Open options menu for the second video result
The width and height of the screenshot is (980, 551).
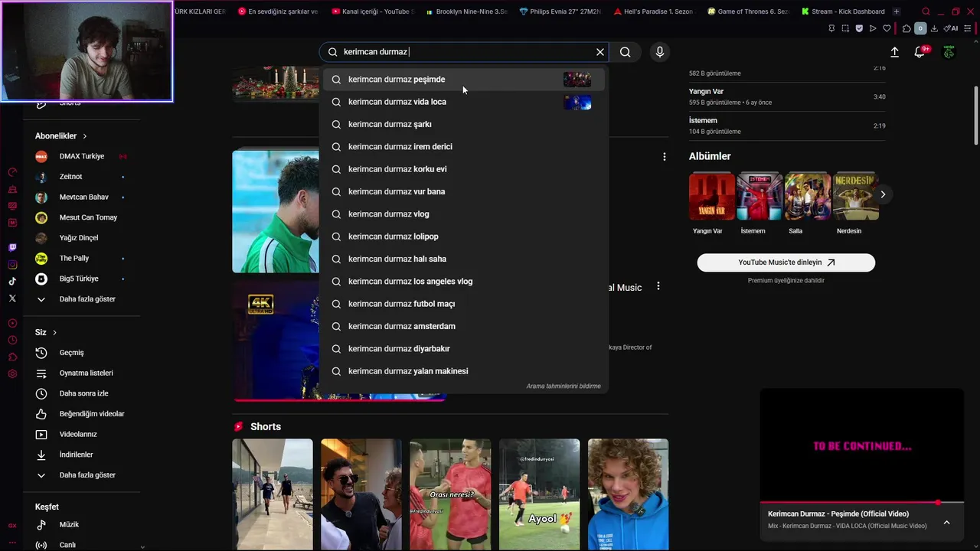[658, 286]
